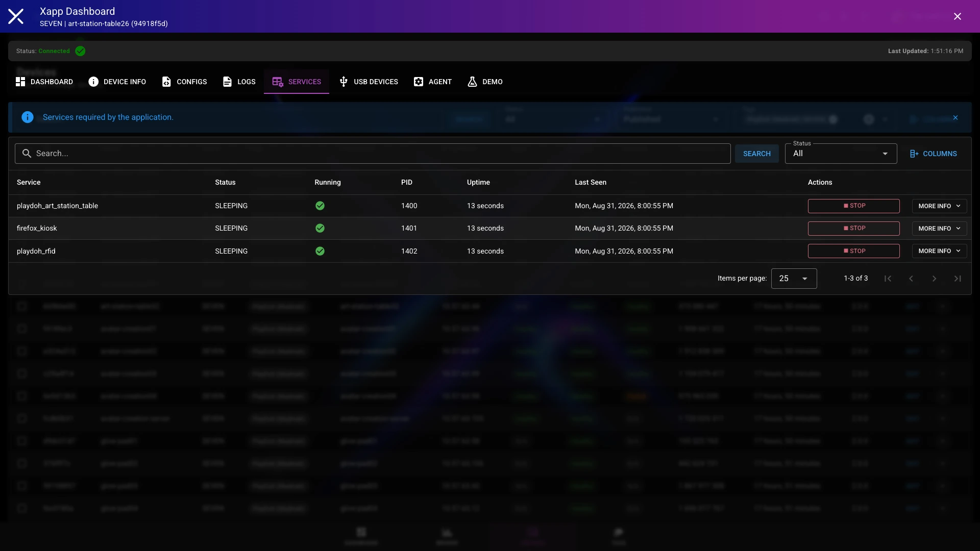Go to first page of services
The image size is (980, 551).
[888, 279]
